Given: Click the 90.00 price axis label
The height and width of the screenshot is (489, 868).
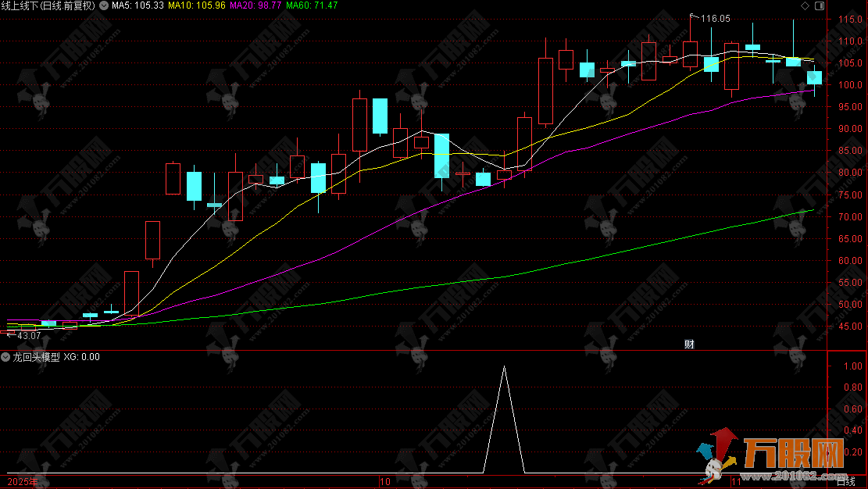Looking at the screenshot, I should click(850, 128).
